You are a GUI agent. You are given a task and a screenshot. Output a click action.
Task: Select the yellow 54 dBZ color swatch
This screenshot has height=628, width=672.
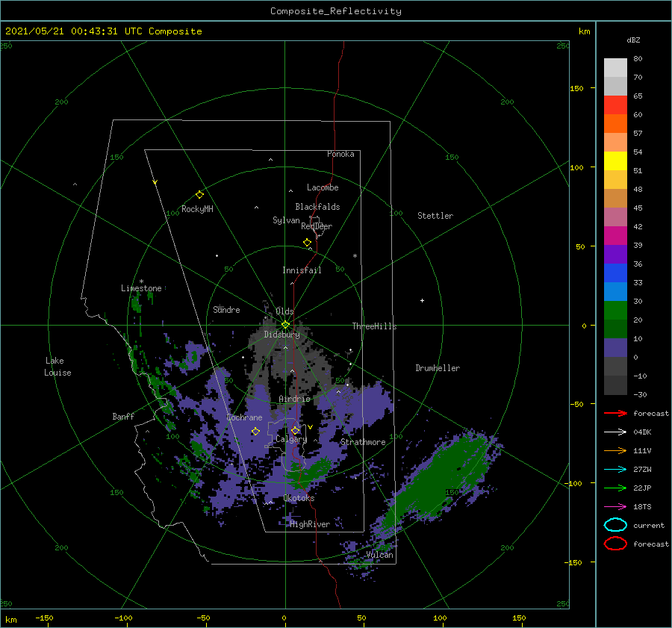615,161
